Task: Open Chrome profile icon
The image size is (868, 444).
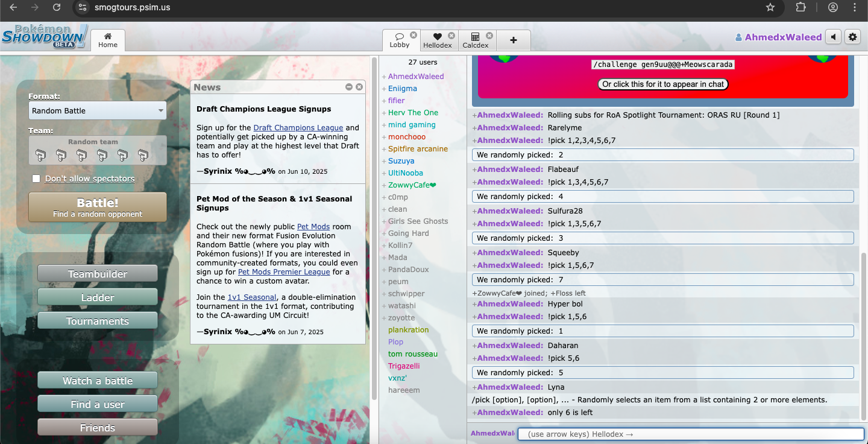Action: tap(833, 7)
